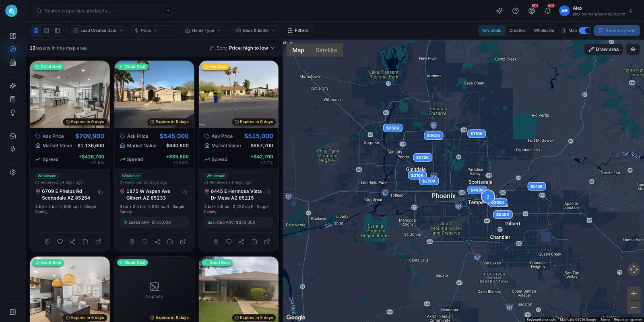Select Any deals filter
Image resolution: width=644 pixels, height=322 pixels.
click(491, 31)
